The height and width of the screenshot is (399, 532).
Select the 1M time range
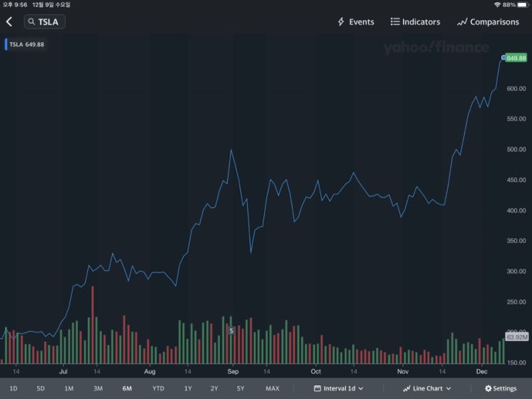tap(69, 388)
